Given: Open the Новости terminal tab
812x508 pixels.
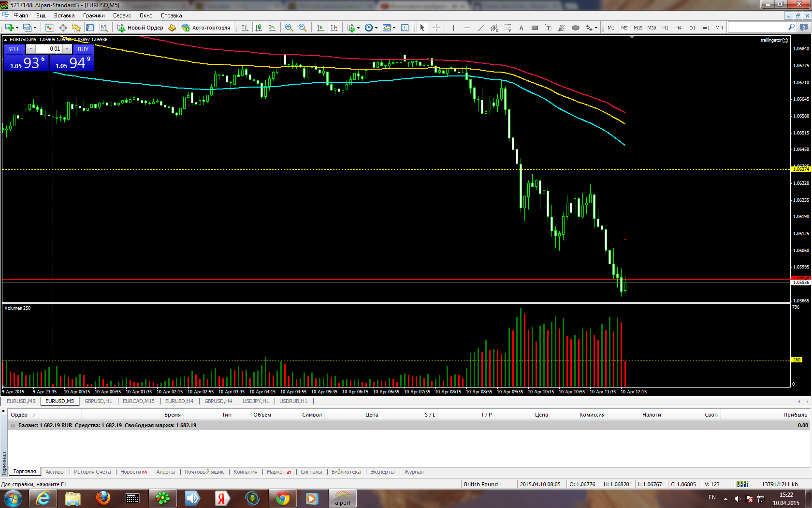Looking at the screenshot, I should pyautogui.click(x=133, y=472).
